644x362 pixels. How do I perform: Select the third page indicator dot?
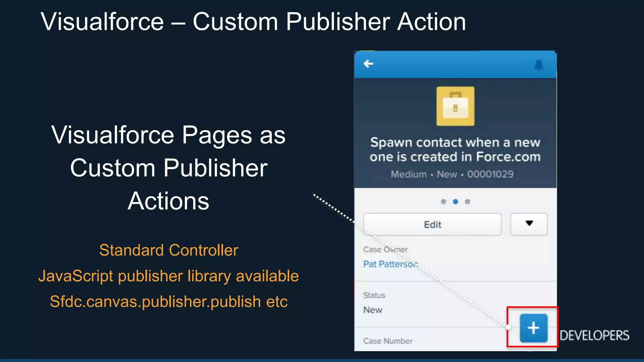click(468, 202)
